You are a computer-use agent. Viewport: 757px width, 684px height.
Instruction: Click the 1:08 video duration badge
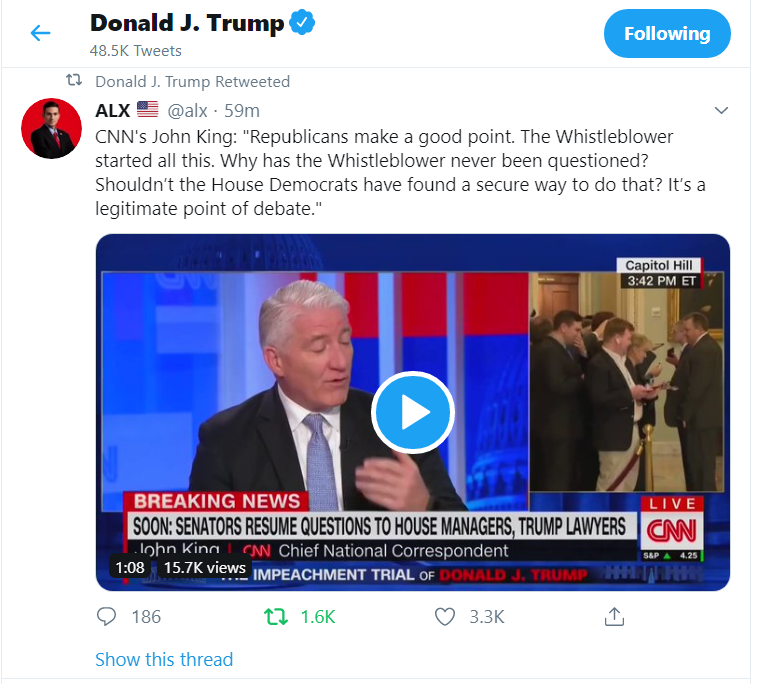[130, 567]
